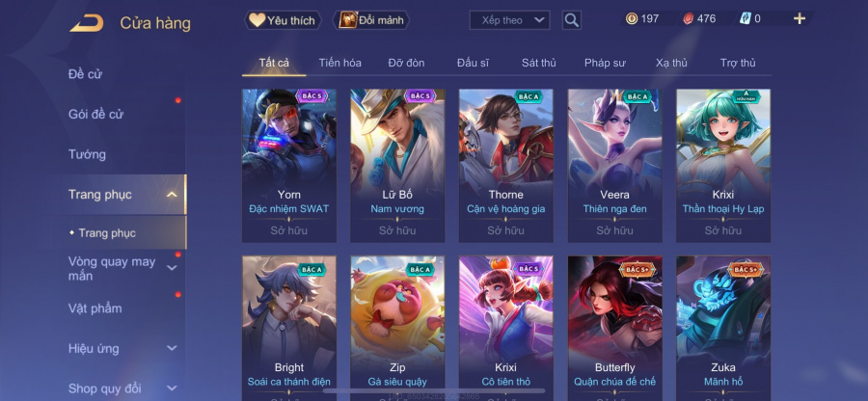Image resolution: width=868 pixels, height=401 pixels.
Task: Switch to the Sát thủ tab
Action: 538,63
